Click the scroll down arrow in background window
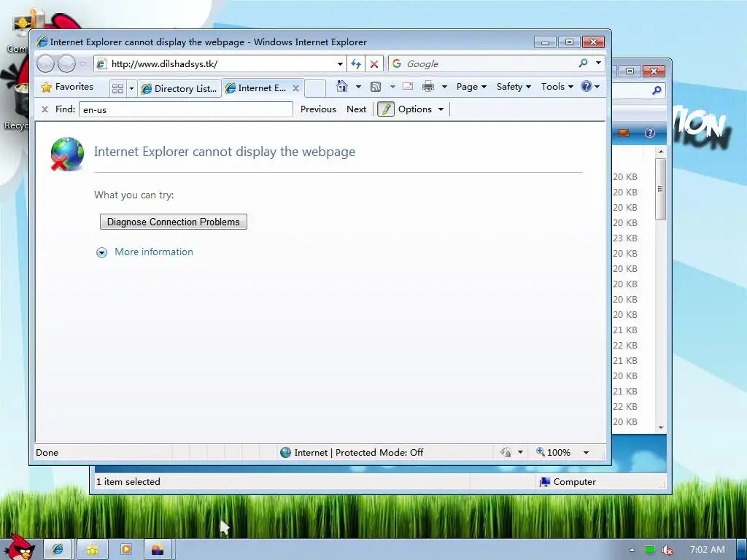Viewport: 747px width, 560px height. [661, 427]
